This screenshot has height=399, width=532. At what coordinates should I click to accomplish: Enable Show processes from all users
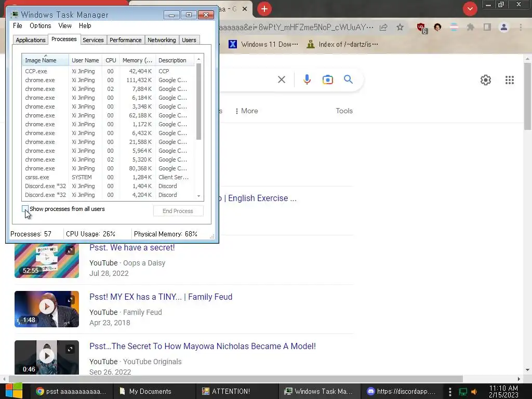click(25, 209)
